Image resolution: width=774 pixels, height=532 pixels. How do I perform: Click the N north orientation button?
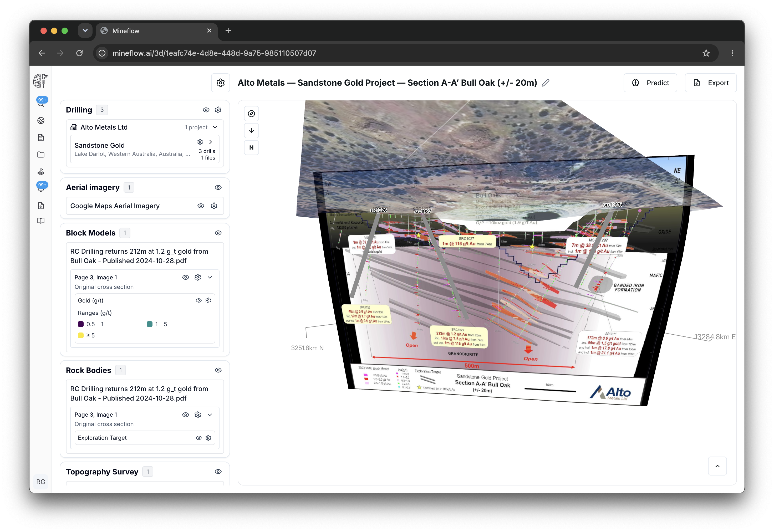tap(251, 148)
